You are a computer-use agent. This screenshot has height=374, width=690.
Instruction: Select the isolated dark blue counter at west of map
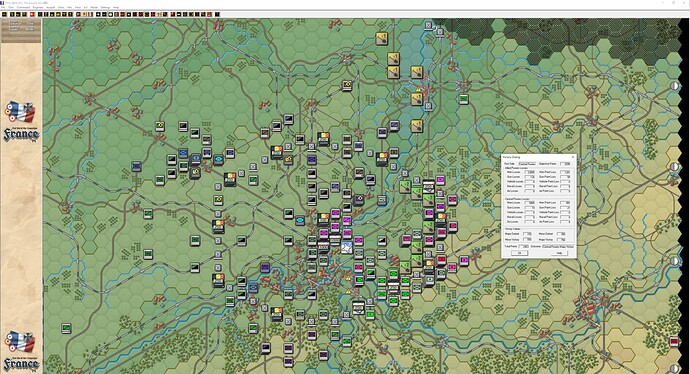(x=136, y=166)
